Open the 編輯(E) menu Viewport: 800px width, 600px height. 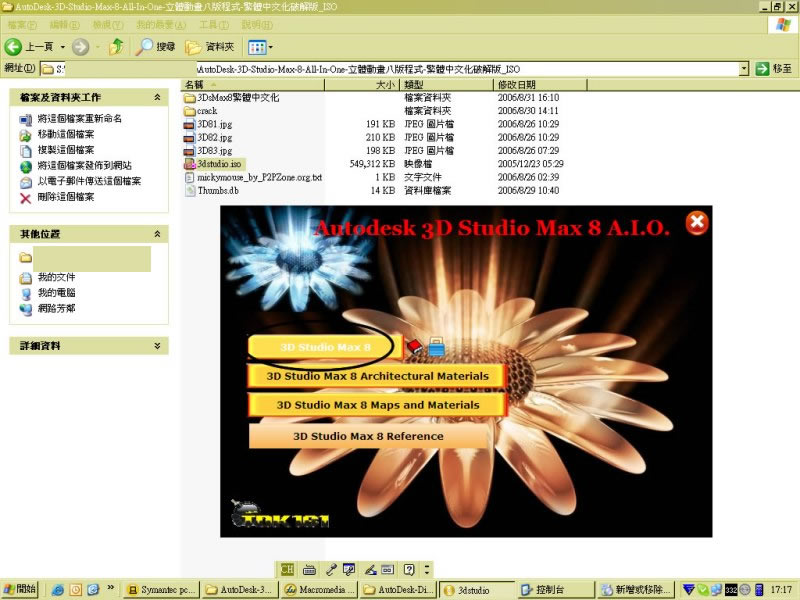coord(64,24)
